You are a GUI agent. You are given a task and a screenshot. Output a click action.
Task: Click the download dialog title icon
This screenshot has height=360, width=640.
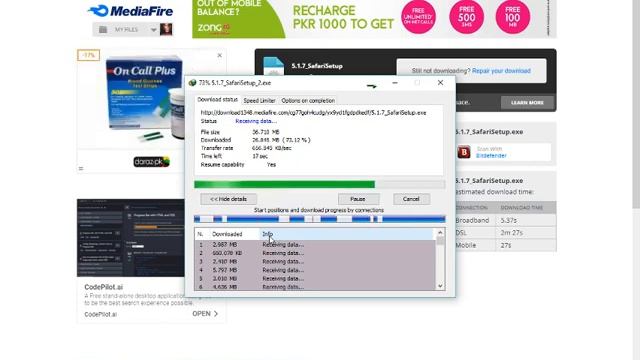(192, 83)
